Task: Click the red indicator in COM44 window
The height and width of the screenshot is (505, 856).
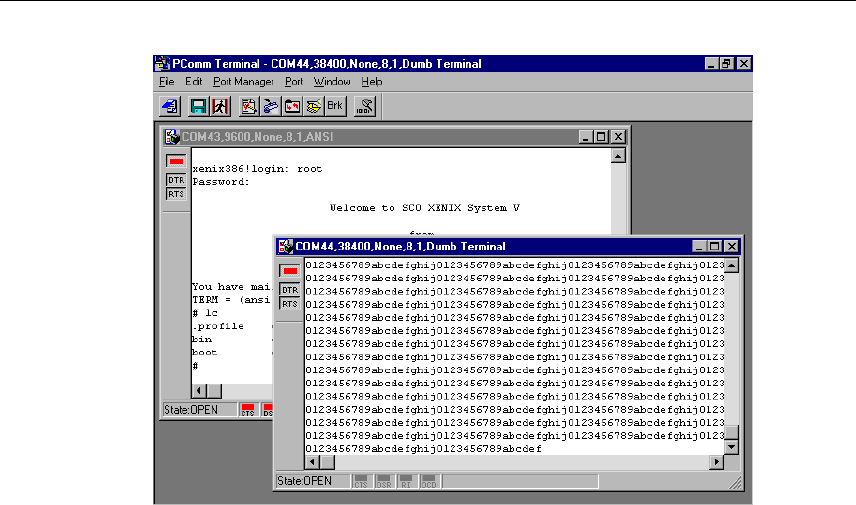Action: tap(290, 271)
